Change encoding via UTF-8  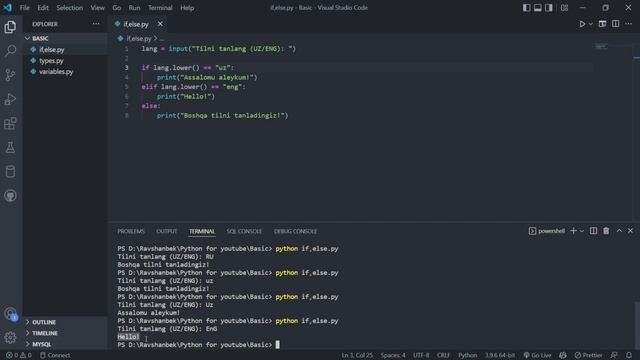coord(421,356)
